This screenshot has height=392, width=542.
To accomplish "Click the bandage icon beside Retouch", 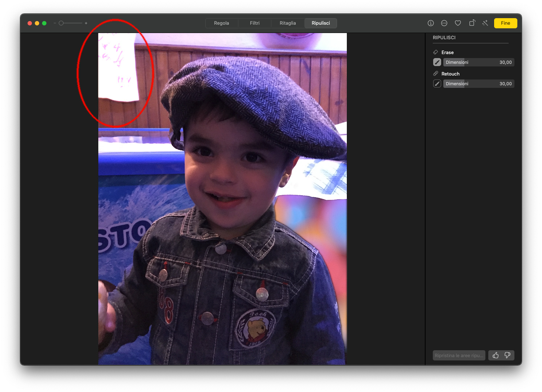I will (x=436, y=74).
